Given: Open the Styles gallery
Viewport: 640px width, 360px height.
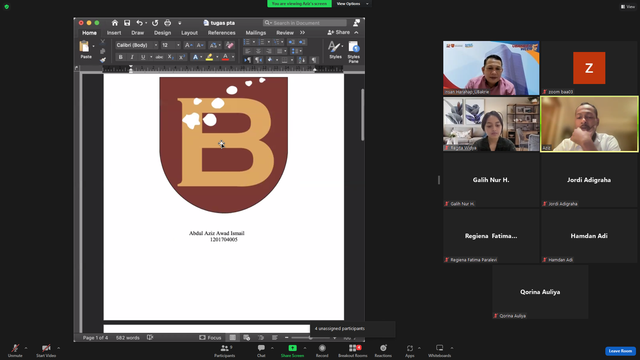Looking at the screenshot, I should pos(335,50).
